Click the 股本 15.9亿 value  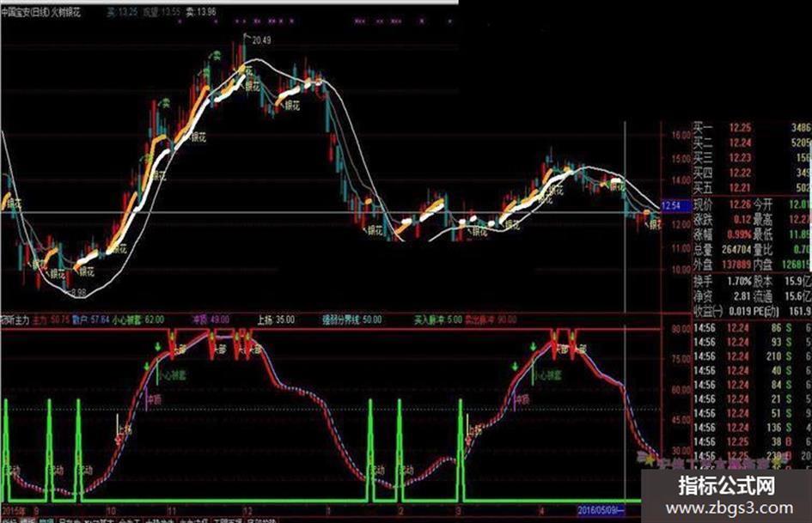pos(798,281)
